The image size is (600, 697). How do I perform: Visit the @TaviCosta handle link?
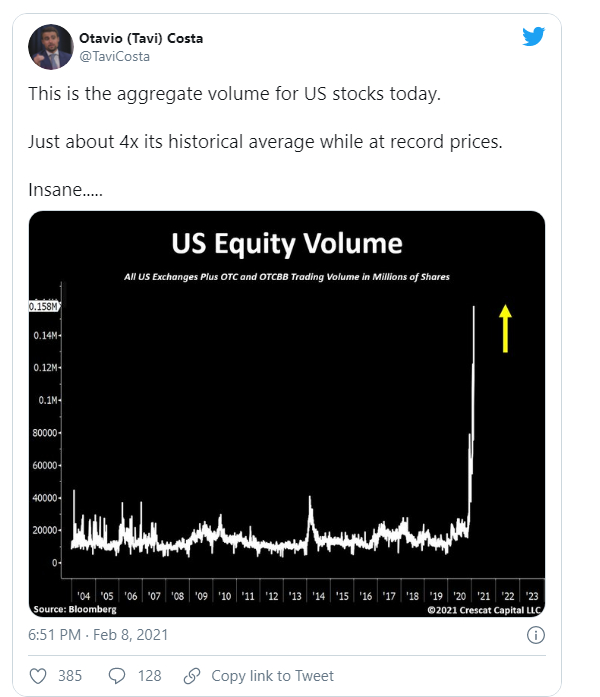pyautogui.click(x=114, y=56)
